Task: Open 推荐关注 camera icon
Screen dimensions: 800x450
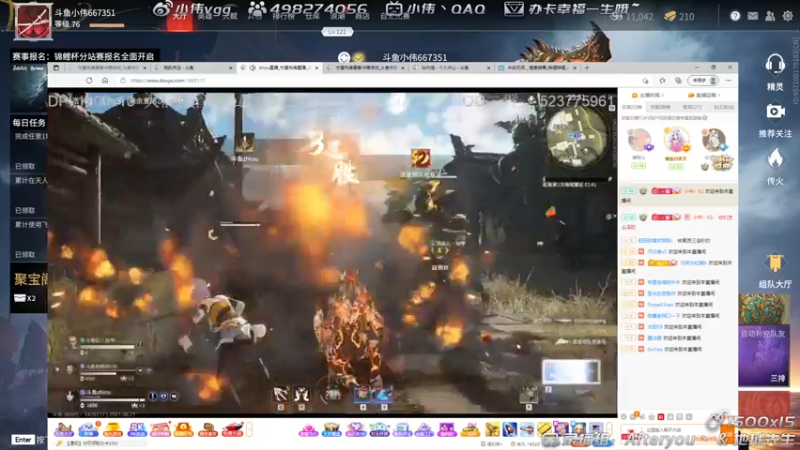Action: 774,111
